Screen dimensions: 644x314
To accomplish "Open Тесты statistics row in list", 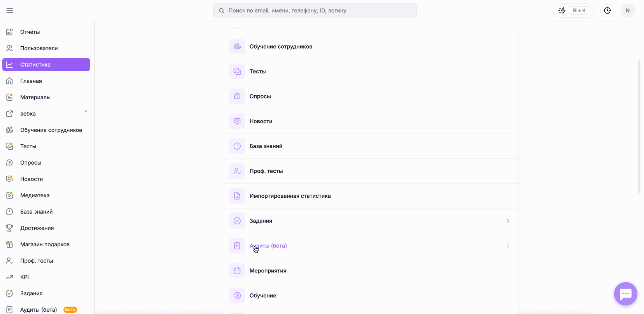I will [x=371, y=72].
